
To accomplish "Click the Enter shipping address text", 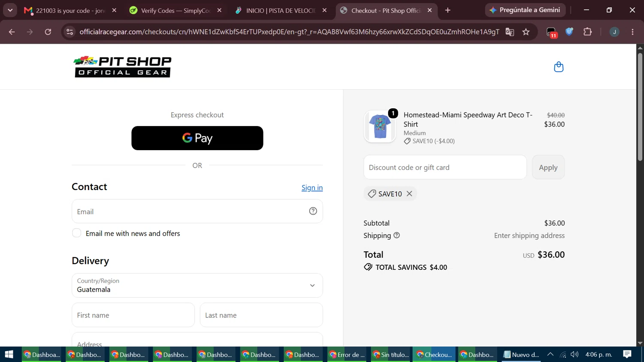I will 529,235.
